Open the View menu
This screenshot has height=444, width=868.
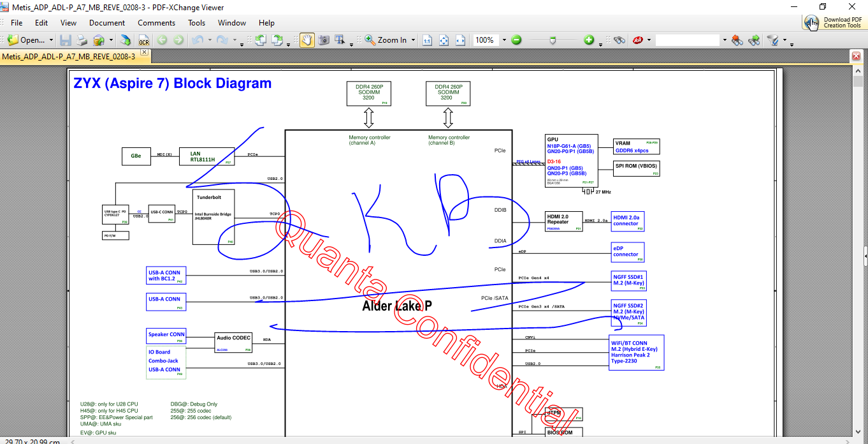pos(68,22)
